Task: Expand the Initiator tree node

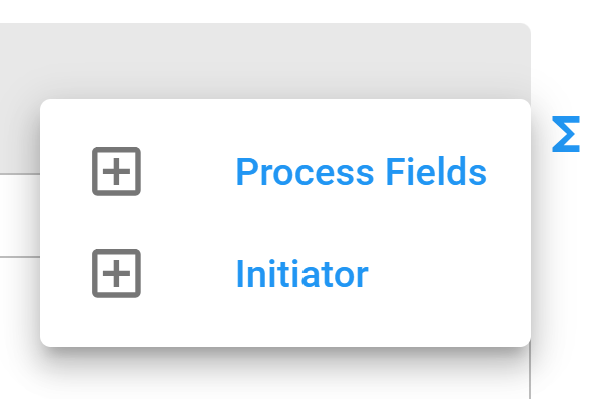Action: point(116,273)
